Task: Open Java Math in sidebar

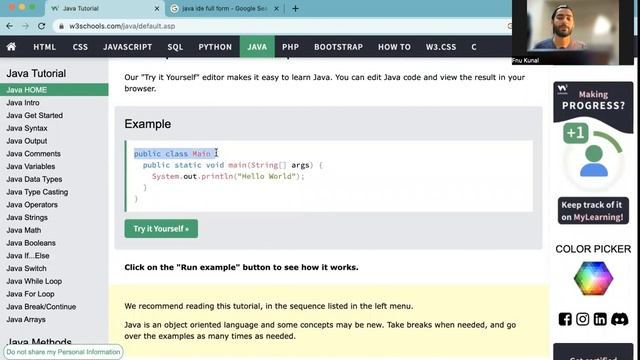Action: pyautogui.click(x=54, y=230)
